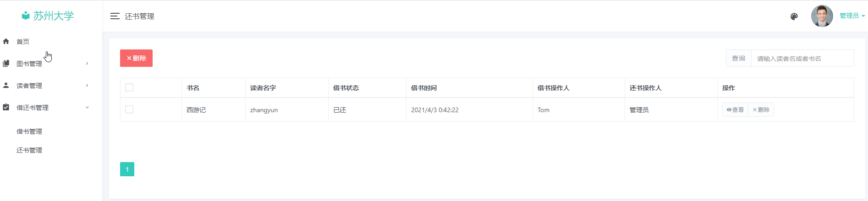Click the 苏州大学 logo icon
Viewport: 868px width, 201px height.
pyautogui.click(x=26, y=16)
